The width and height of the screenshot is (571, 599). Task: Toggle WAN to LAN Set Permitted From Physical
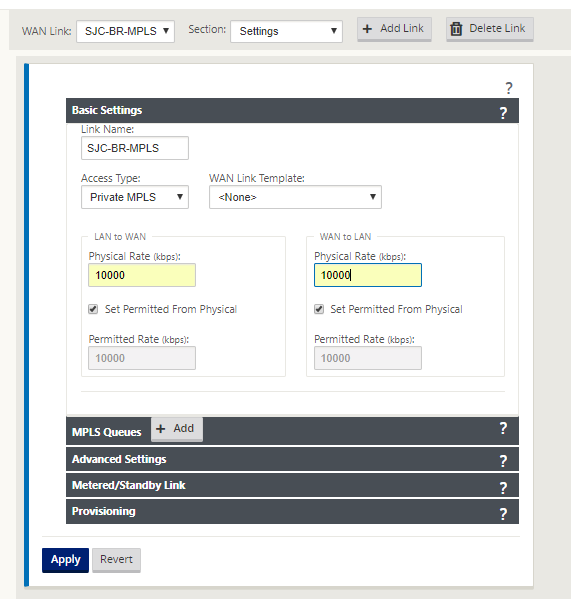[x=319, y=309]
